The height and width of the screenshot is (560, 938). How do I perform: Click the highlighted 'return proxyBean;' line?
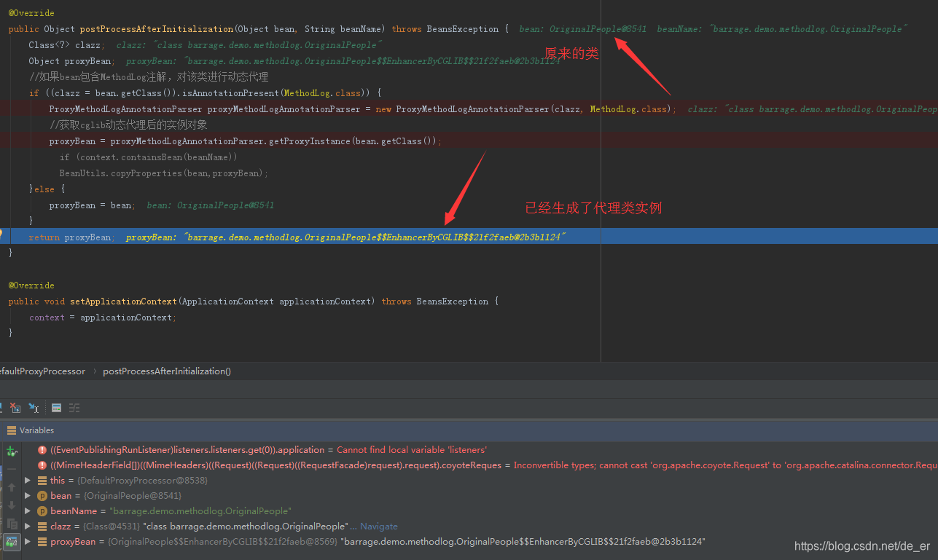pos(469,237)
